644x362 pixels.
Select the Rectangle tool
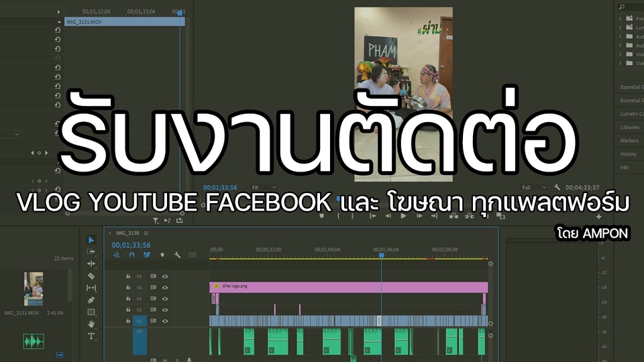coord(91,312)
